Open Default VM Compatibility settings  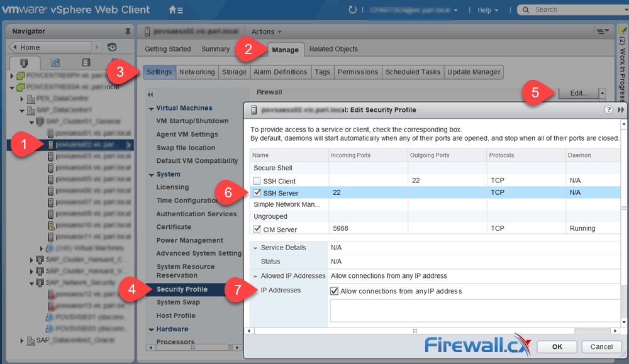coord(197,161)
